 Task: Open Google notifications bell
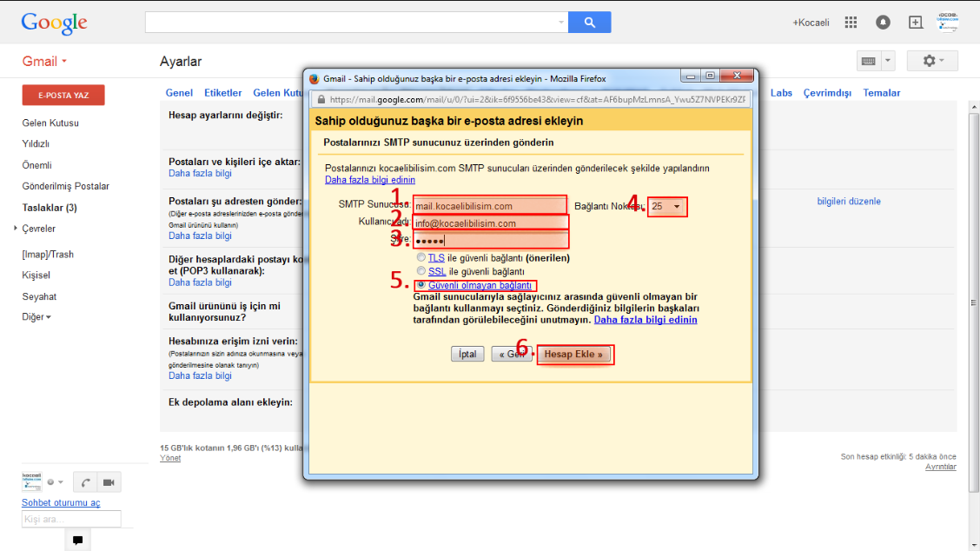(883, 23)
